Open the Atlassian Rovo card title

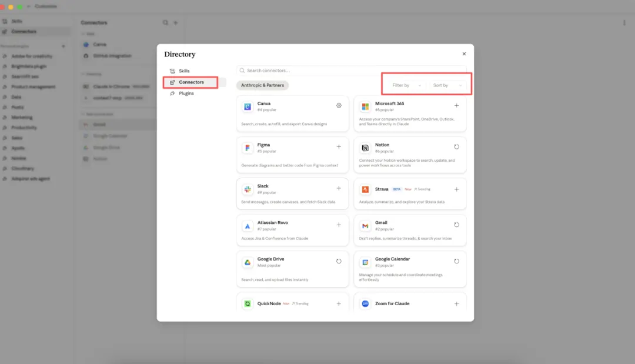pos(273,223)
